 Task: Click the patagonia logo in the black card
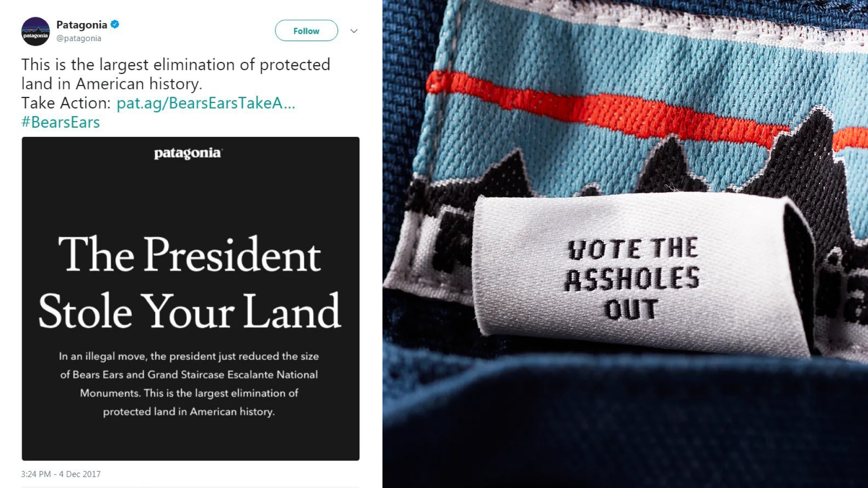[x=189, y=153]
